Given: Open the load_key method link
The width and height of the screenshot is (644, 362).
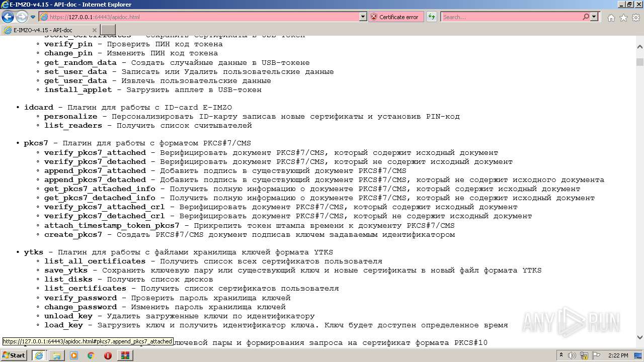Looking at the screenshot, I should tap(63, 325).
